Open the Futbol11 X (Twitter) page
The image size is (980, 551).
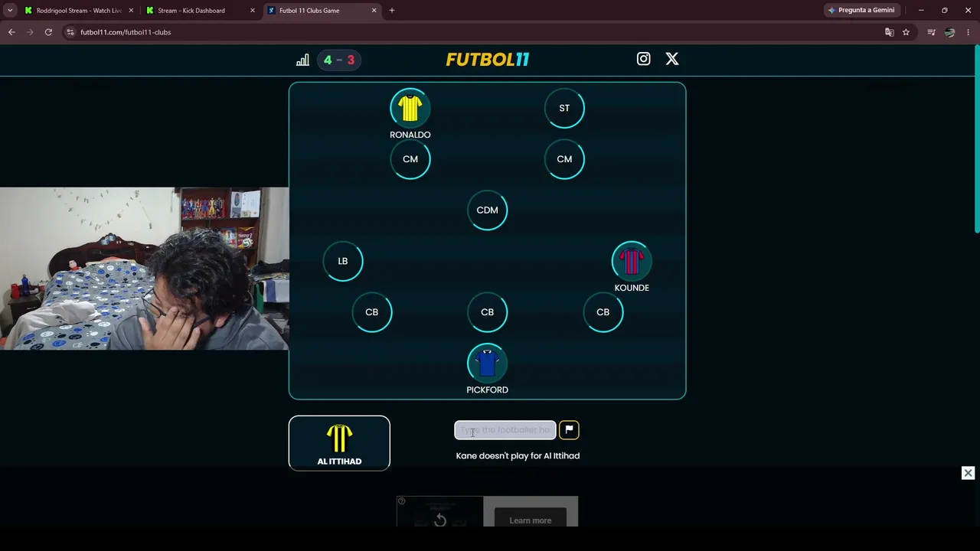[671, 59]
